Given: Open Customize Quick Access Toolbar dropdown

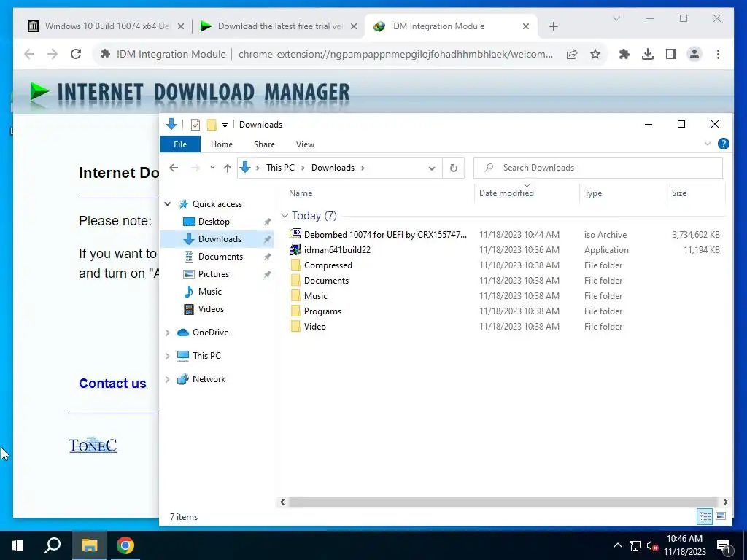Looking at the screenshot, I should tap(225, 125).
